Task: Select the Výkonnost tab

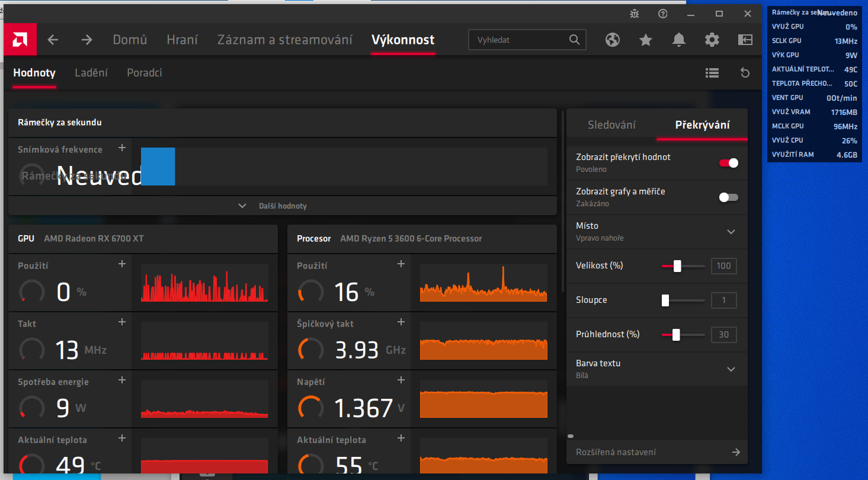Action: tap(403, 40)
